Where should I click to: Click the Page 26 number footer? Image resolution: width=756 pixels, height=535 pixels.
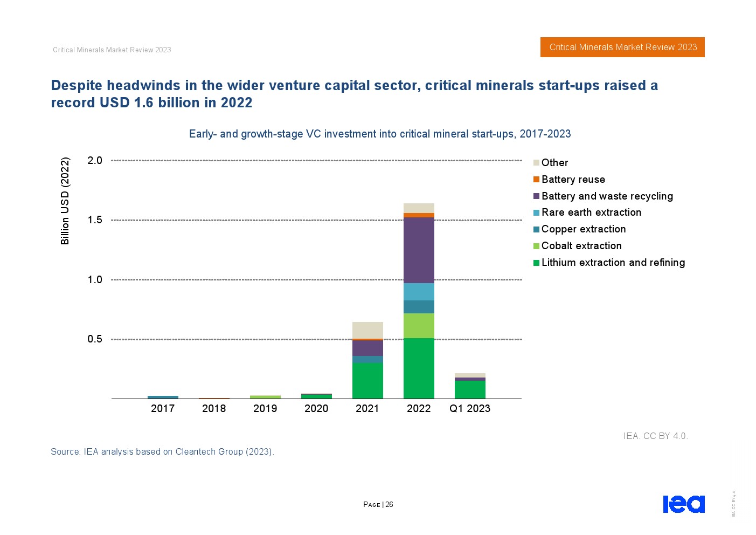[x=378, y=505]
